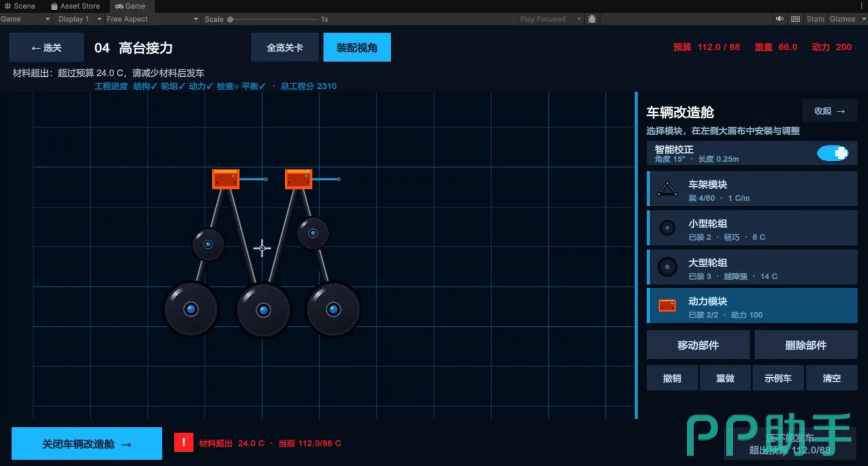Click the crosshair cursor at canvas center
The width and height of the screenshot is (868, 466).
coord(262,248)
